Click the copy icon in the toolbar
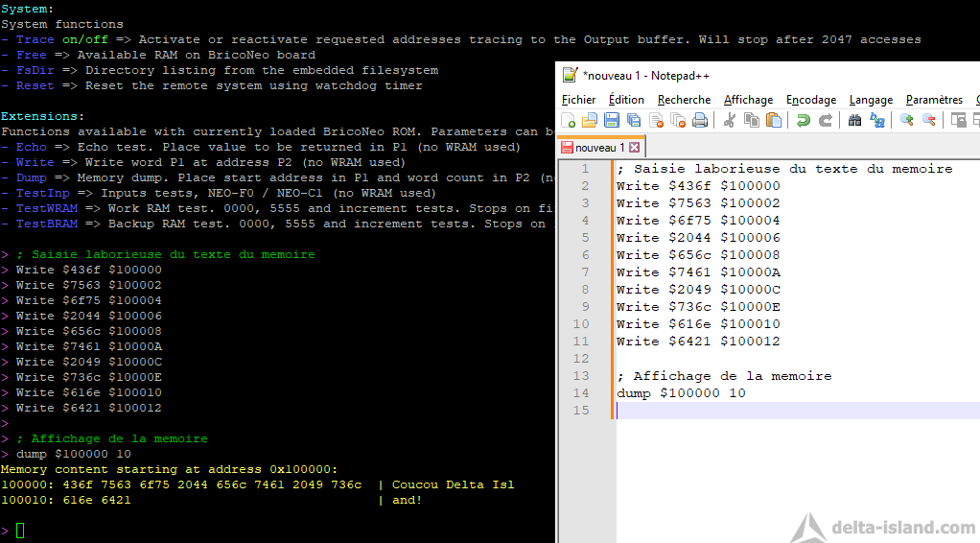The image size is (980, 543). coord(751,120)
